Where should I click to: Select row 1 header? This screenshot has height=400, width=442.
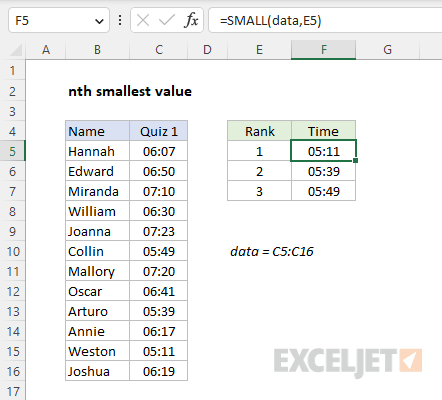click(x=13, y=70)
